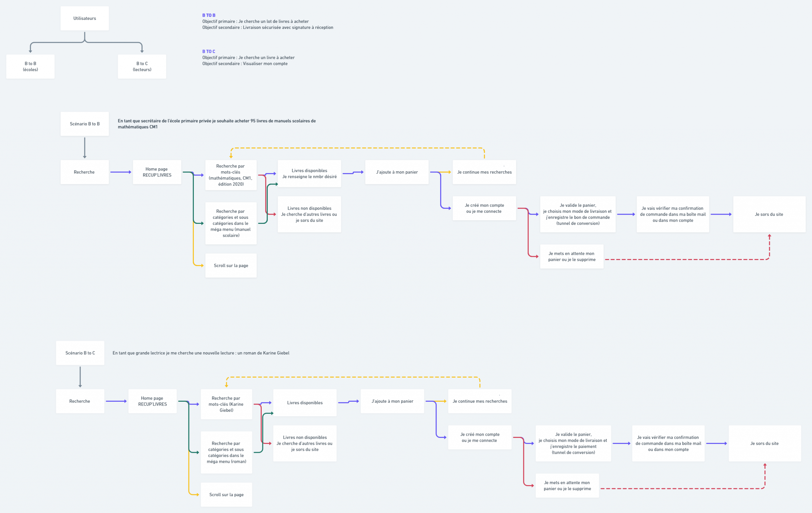Select 'Livres non disponibles' box in B to C flow
This screenshot has height=513, width=812.
[x=305, y=443]
